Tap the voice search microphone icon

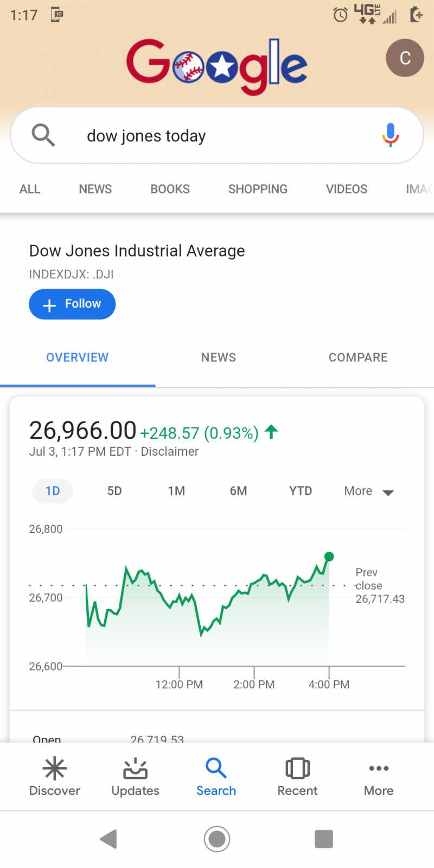[390, 135]
